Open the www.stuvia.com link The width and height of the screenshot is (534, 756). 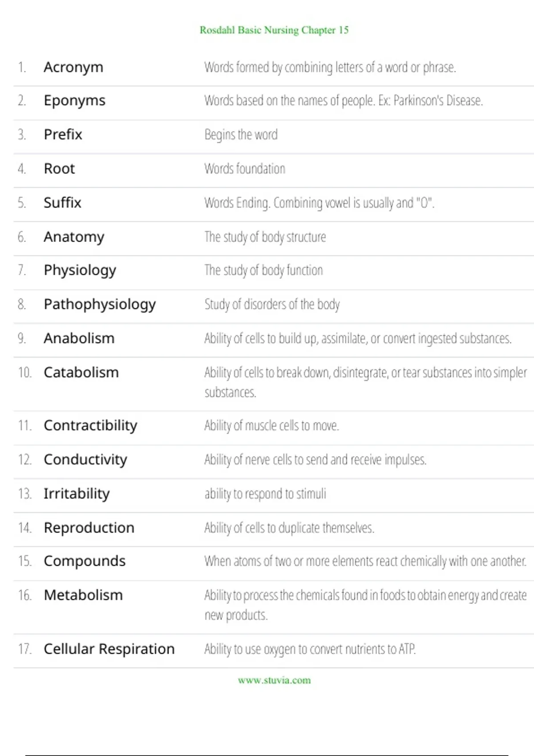coord(274,680)
